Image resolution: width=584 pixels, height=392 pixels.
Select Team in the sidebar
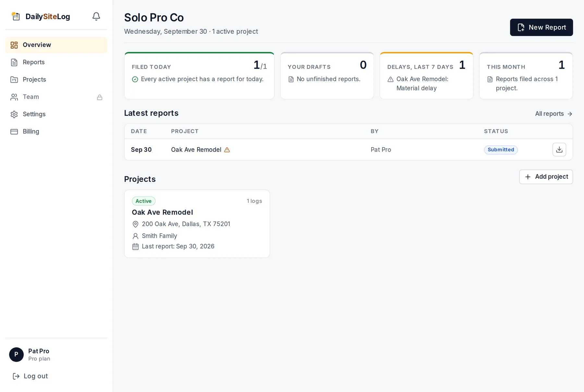pos(56,97)
